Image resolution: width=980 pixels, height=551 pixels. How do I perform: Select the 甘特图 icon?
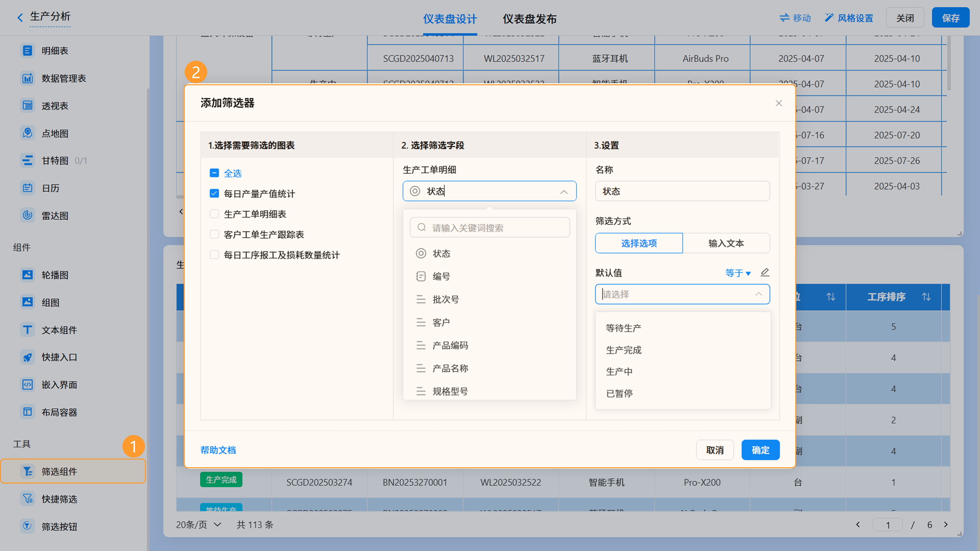click(x=27, y=161)
